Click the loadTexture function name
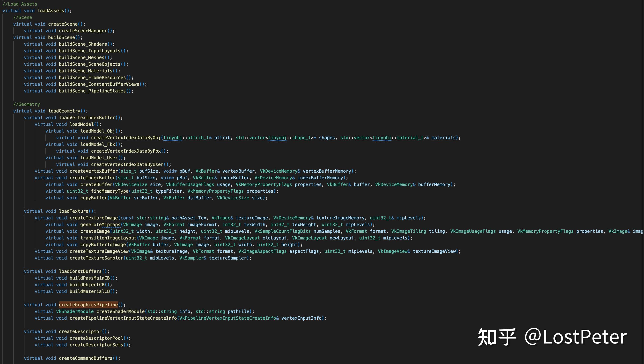Screen dimensions: 644x364 (73, 211)
